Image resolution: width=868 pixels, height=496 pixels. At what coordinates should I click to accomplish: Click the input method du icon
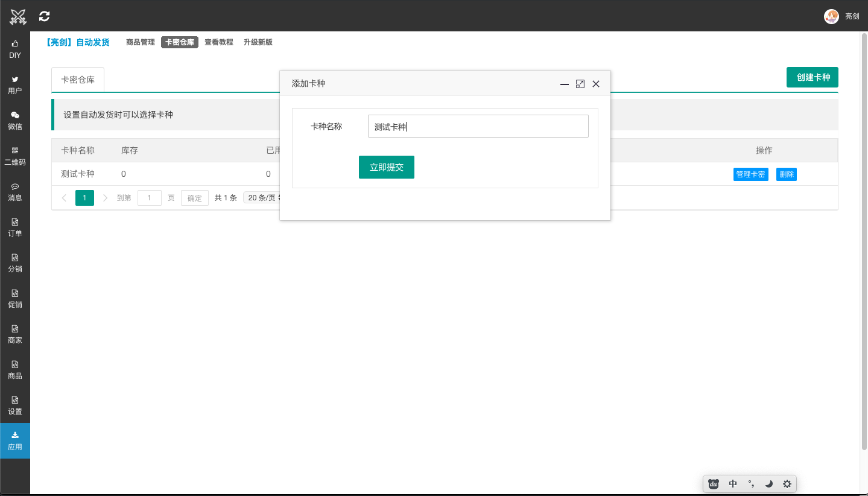[714, 483]
